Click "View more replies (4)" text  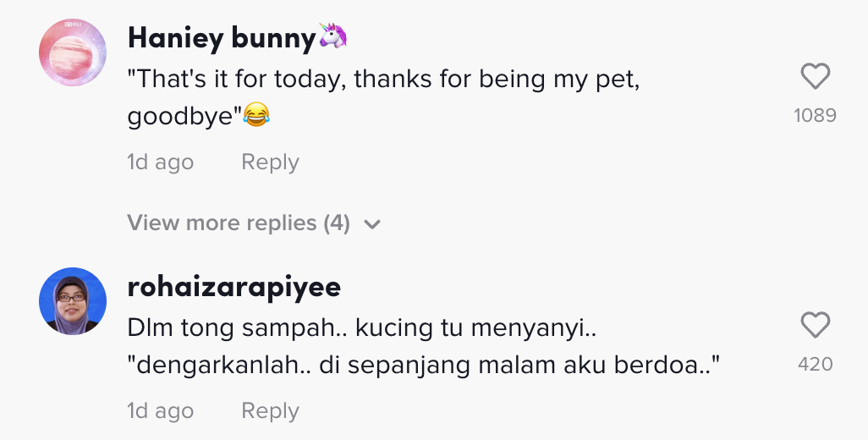pos(238,223)
